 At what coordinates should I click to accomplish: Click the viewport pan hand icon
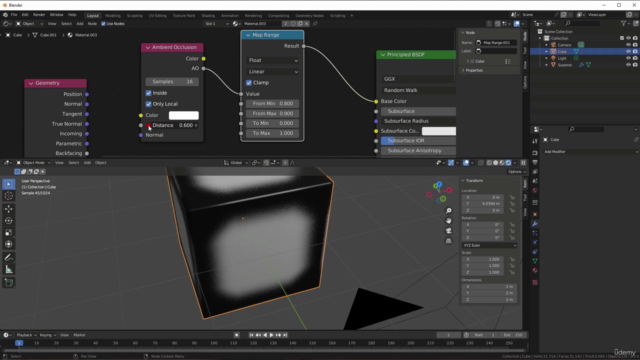click(x=449, y=221)
